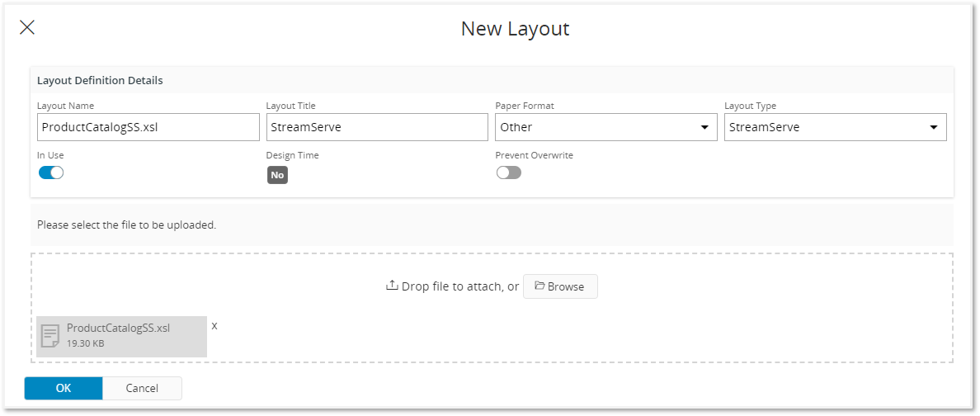
Task: Click the 'Drop file to attach' text
Action: point(460,286)
